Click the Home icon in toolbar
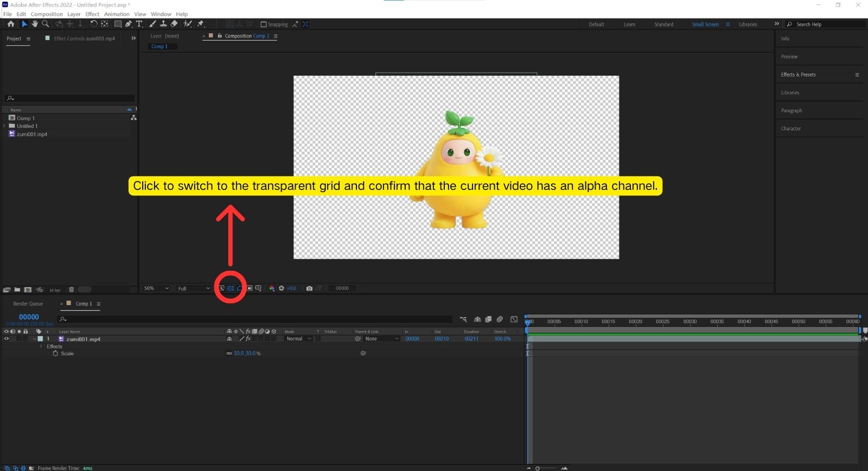The image size is (868, 471). 11,24
